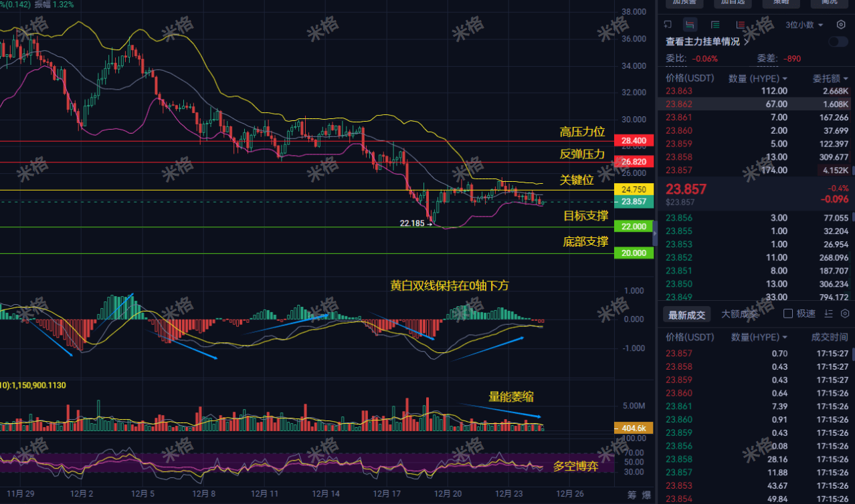The height and width of the screenshot is (504, 855).
Task: Click the 委比 -0.06% value
Action: (704, 59)
